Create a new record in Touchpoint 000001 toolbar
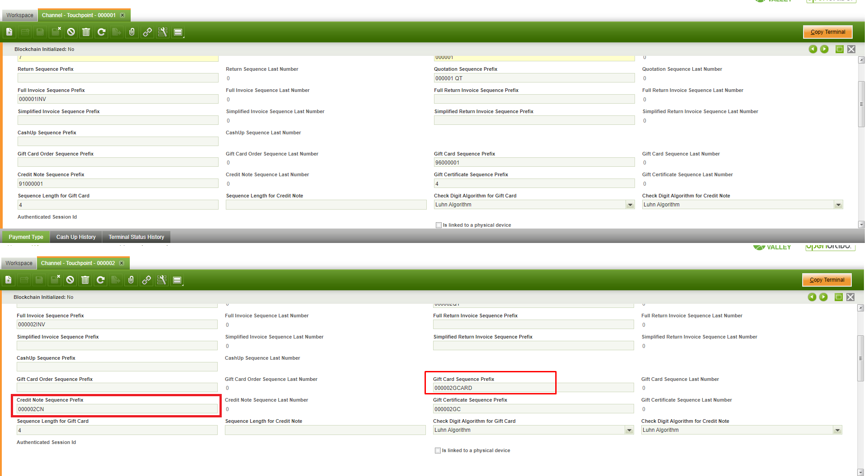This screenshot has width=868, height=476. tap(9, 32)
